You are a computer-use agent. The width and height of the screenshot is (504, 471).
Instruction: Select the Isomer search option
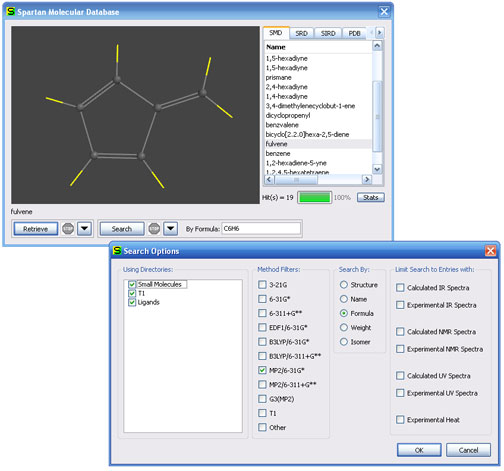point(344,342)
